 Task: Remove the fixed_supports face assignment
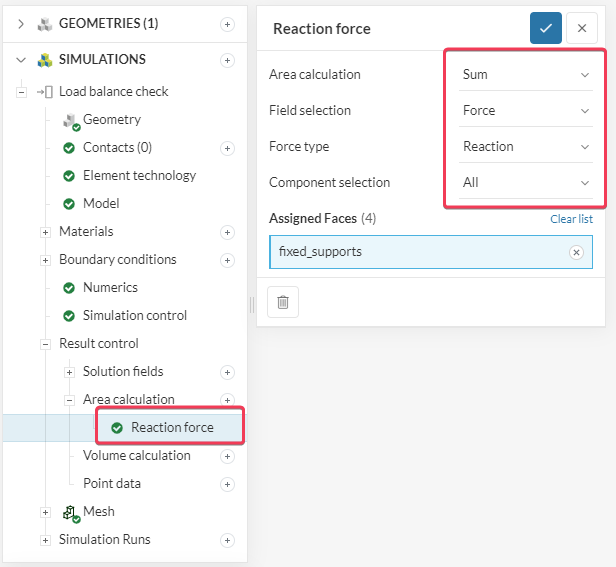[576, 252]
